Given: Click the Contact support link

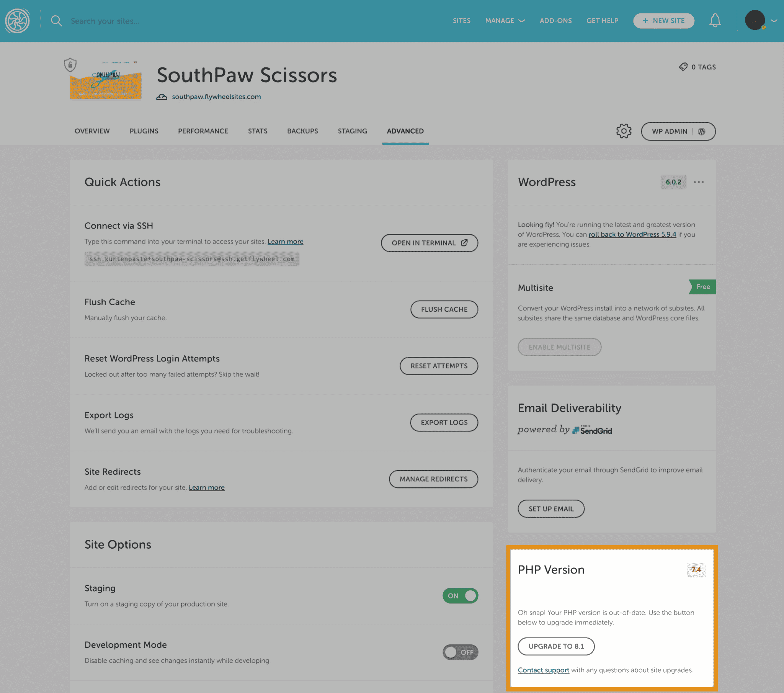Looking at the screenshot, I should coord(543,670).
